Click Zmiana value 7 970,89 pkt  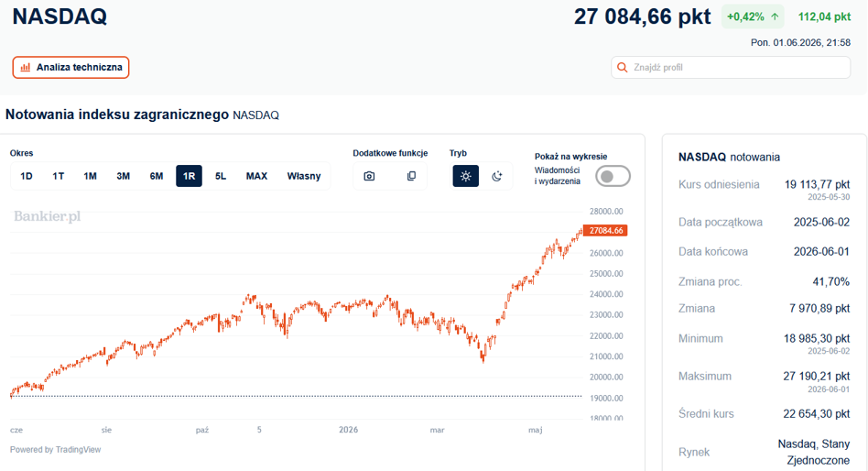coord(819,308)
